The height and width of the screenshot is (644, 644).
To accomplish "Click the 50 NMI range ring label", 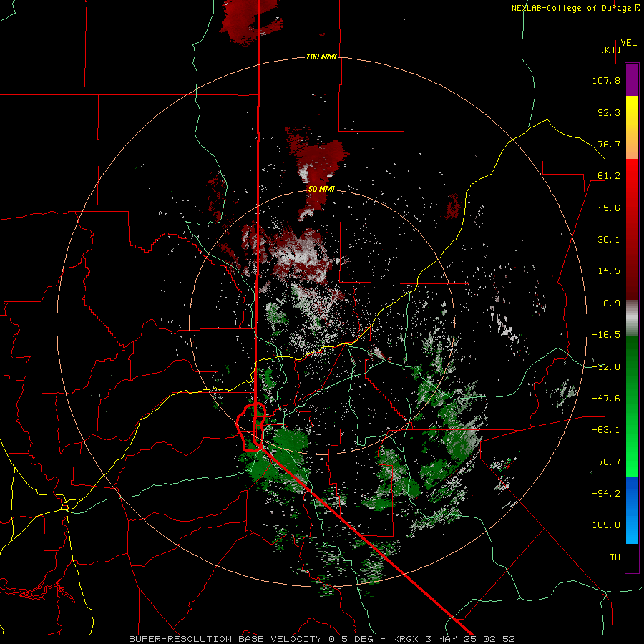I will click(321, 189).
